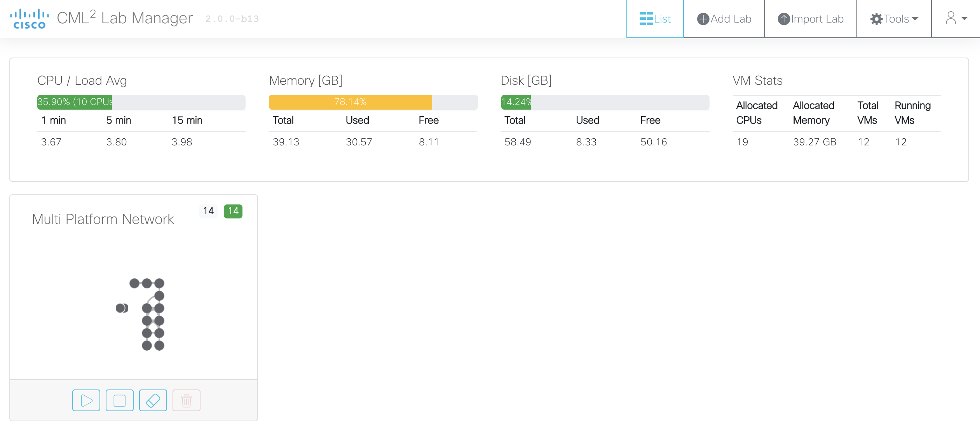Wipe the lab using the eraser icon
Viewport: 980px width, 447px height.
[153, 400]
